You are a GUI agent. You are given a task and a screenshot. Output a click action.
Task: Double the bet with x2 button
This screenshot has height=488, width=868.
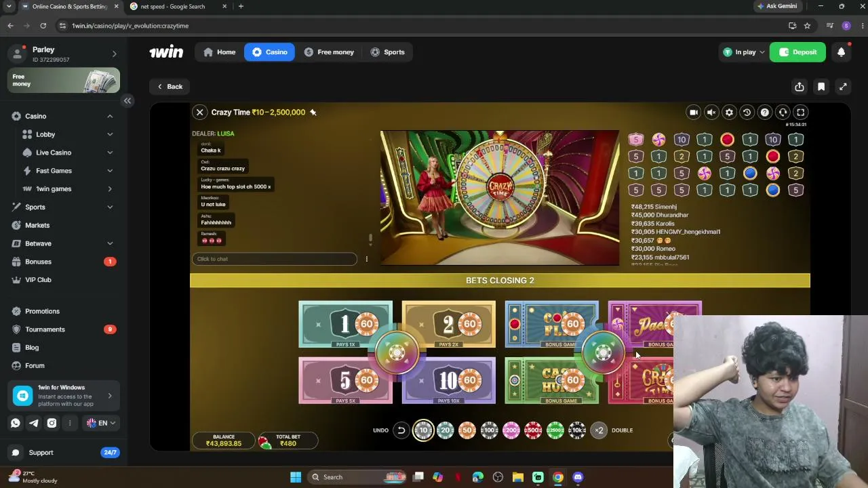pyautogui.click(x=599, y=430)
